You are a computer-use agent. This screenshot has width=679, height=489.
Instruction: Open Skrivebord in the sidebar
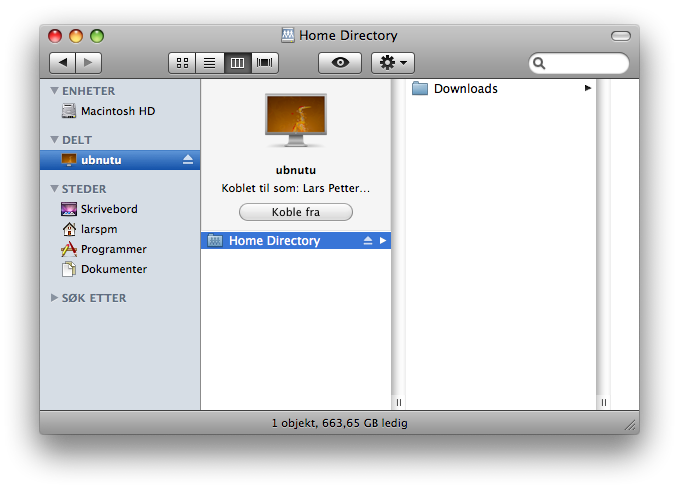coord(120,209)
